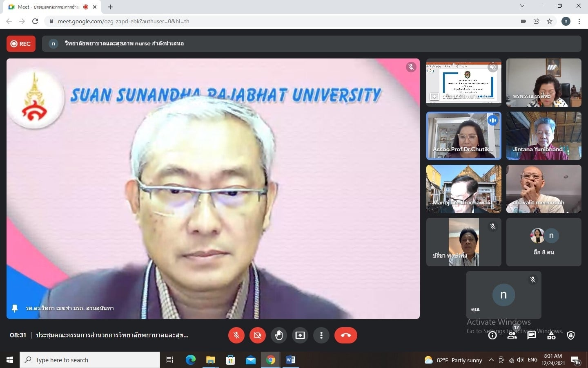Turn on the camera in the call controls
The width and height of the screenshot is (588, 368).
(257, 335)
